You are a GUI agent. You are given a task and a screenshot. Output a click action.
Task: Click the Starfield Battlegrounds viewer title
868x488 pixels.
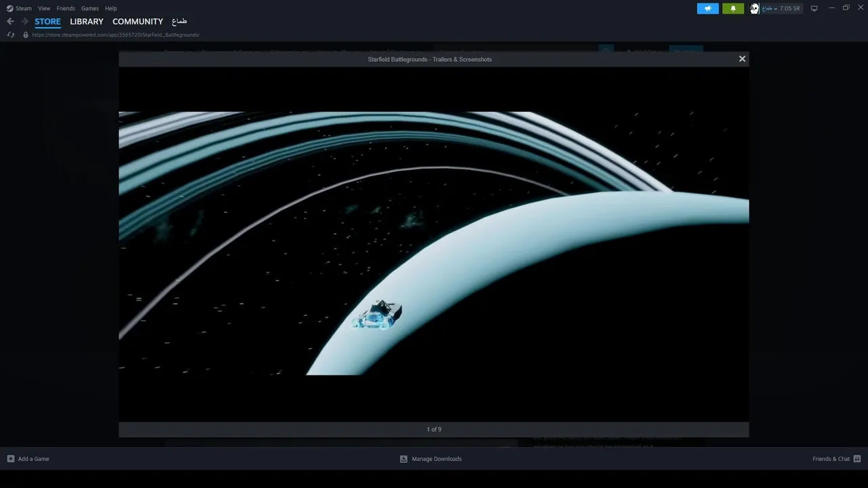430,59
